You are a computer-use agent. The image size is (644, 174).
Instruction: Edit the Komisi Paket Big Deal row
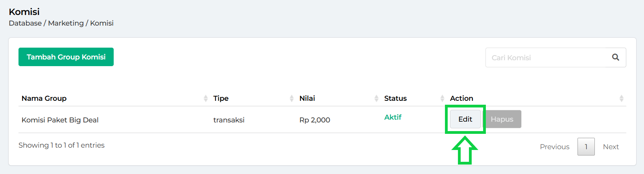[465, 119]
